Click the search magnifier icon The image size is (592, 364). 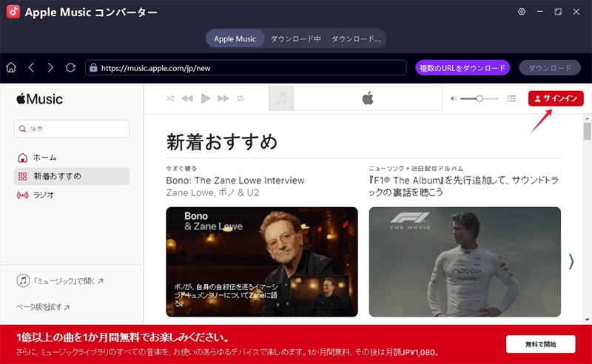coord(23,129)
